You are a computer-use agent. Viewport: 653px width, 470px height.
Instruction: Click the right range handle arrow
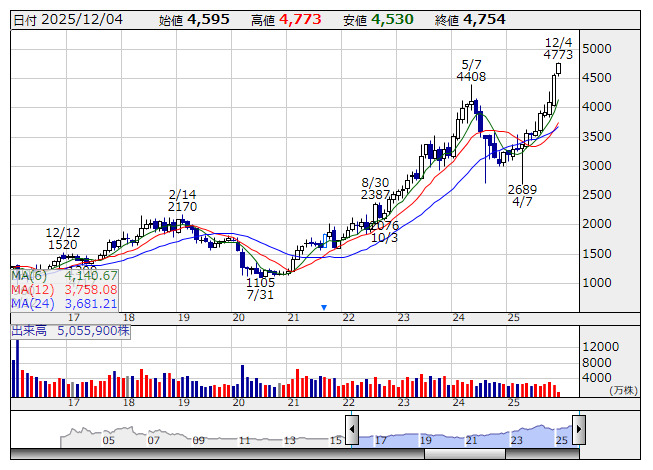click(579, 429)
